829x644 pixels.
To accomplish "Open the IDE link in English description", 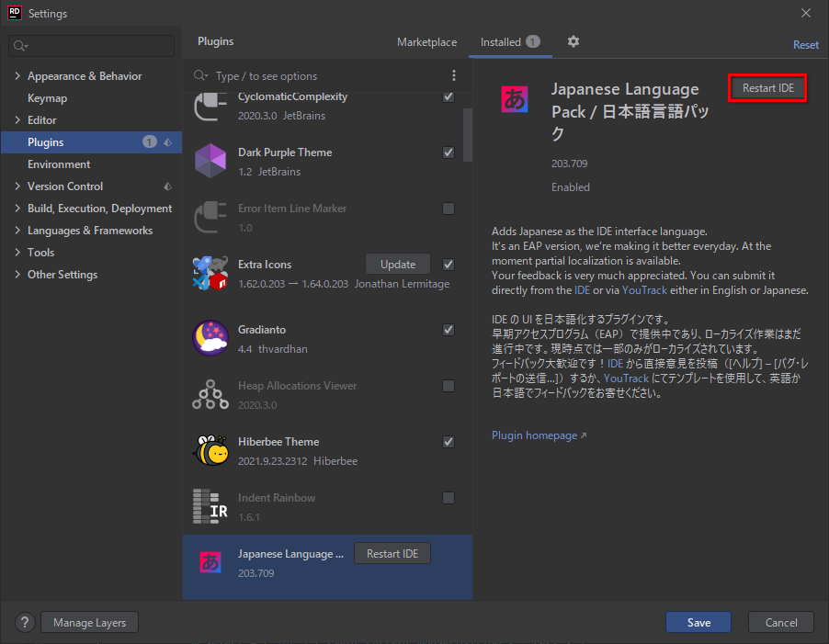I will [x=582, y=290].
